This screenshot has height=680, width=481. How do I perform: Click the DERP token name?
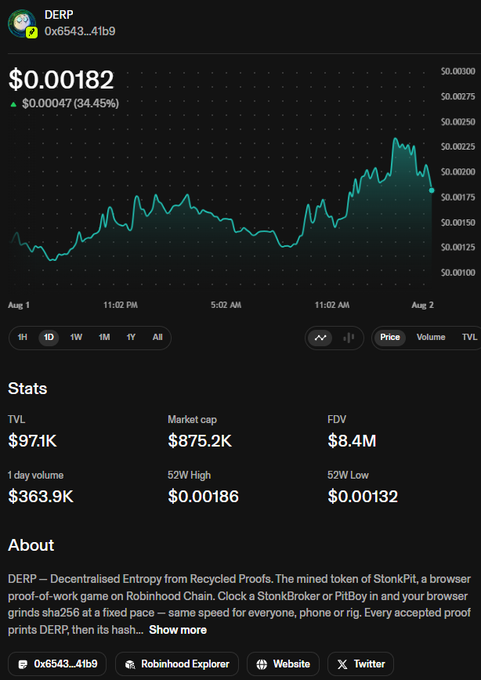click(x=59, y=14)
